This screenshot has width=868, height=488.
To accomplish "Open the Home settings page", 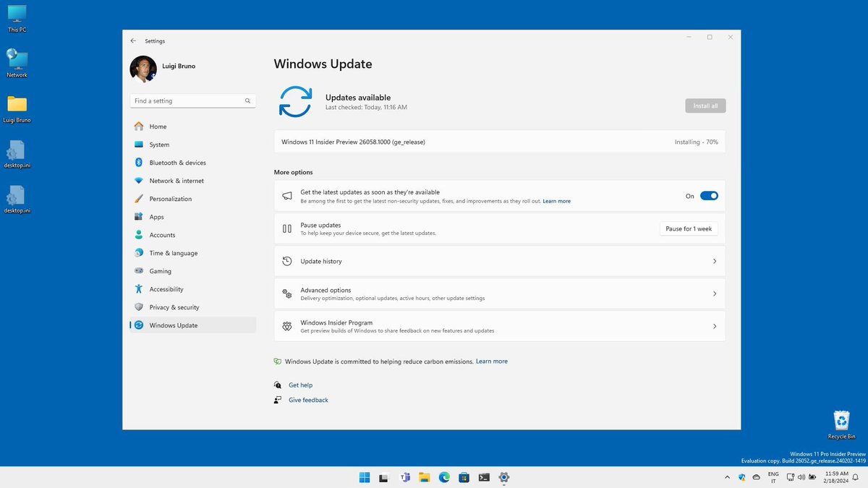I will pos(192,127).
